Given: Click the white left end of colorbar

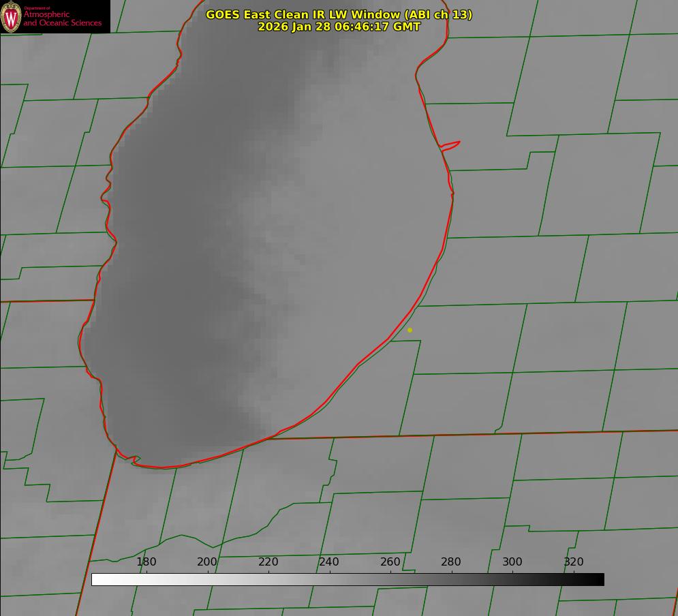Looking at the screenshot, I should 97,579.
